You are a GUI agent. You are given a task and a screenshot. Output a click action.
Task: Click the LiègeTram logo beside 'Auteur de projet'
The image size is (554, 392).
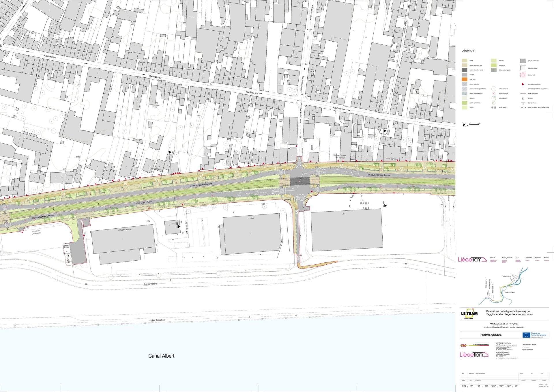click(474, 354)
